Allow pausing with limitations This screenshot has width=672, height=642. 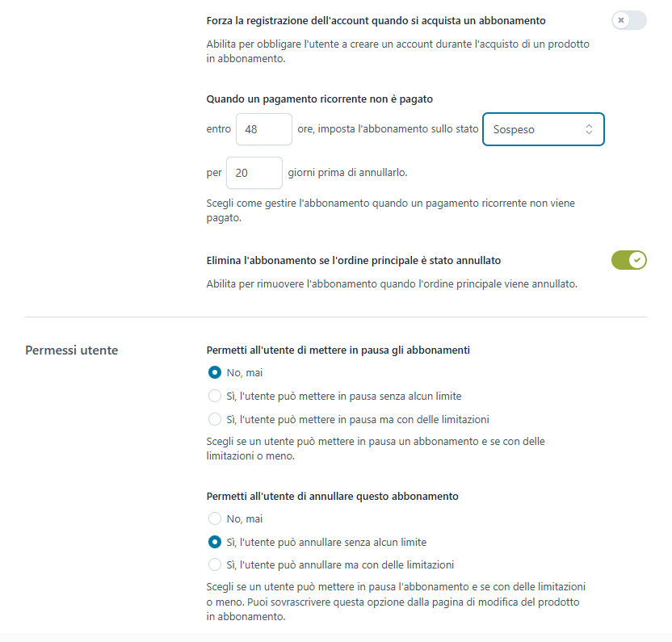coord(213,419)
